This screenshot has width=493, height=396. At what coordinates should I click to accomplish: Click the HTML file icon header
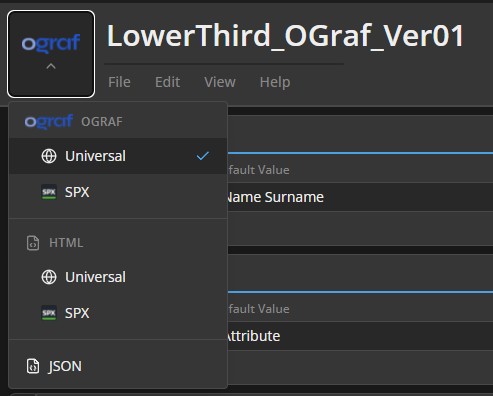point(33,243)
